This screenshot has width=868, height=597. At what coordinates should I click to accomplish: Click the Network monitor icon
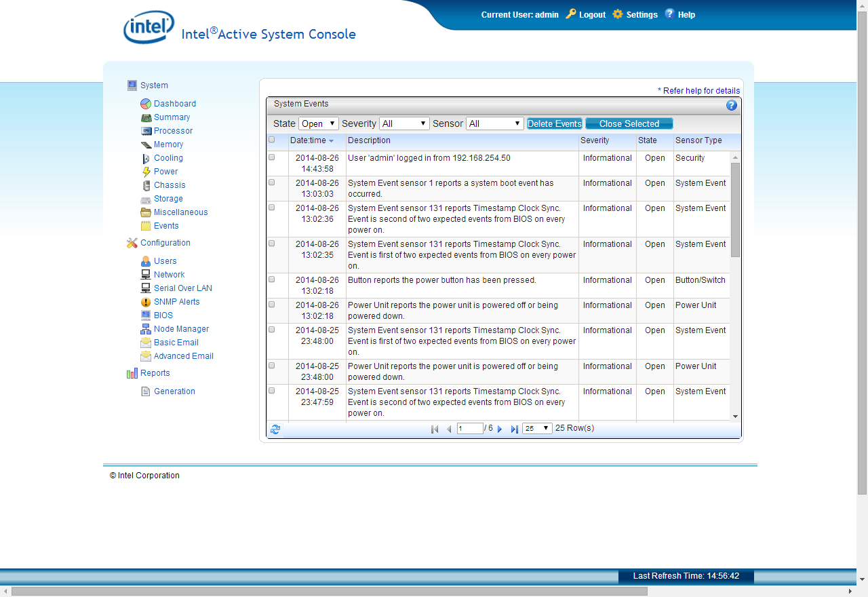pyautogui.click(x=146, y=275)
